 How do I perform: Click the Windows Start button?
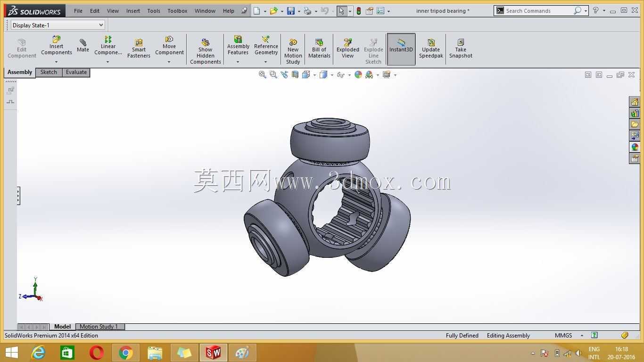[12, 353]
